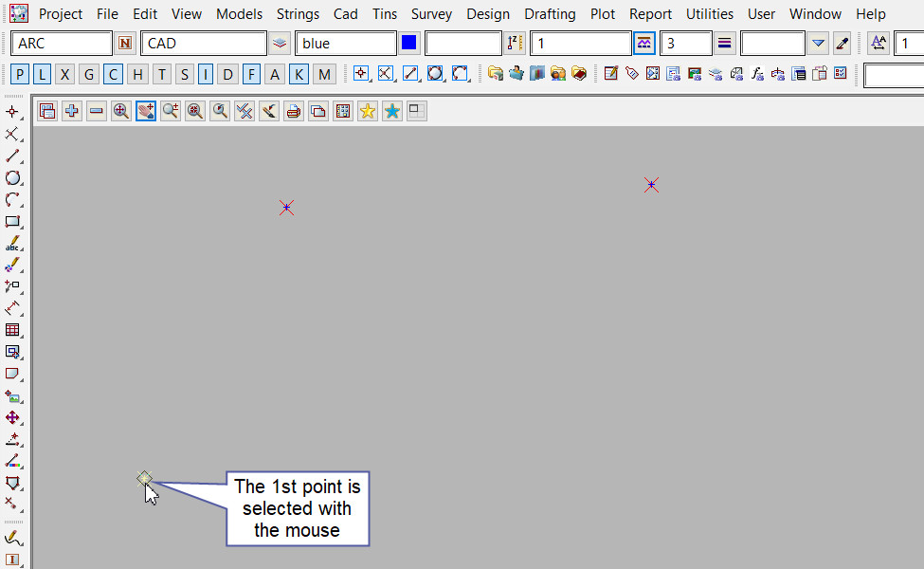924x569 pixels.
Task: Open the name picker beside ARC field
Action: click(125, 44)
